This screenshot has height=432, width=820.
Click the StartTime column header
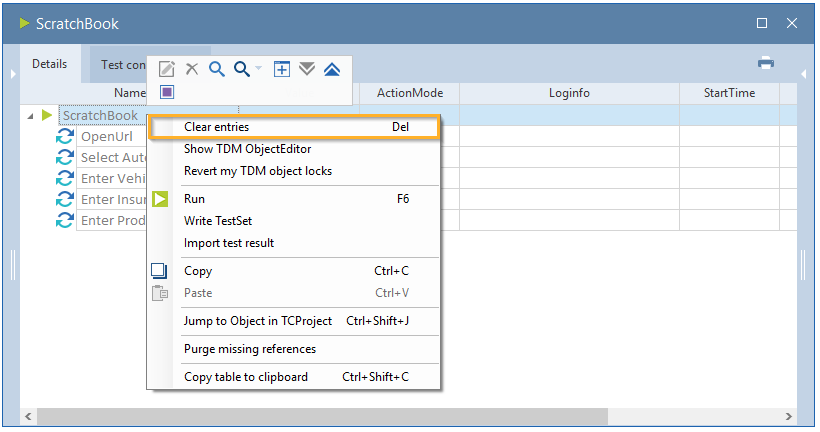(728, 93)
